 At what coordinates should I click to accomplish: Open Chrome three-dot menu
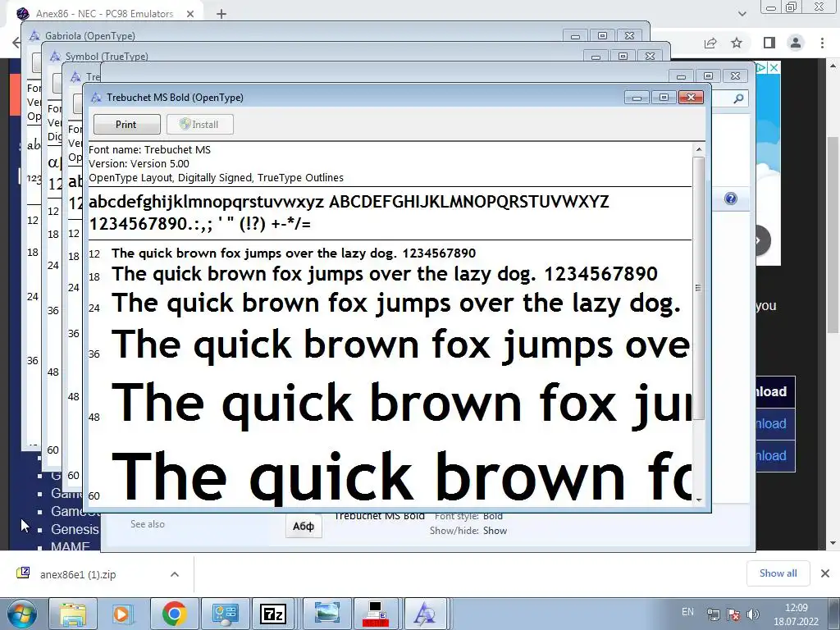pos(822,43)
